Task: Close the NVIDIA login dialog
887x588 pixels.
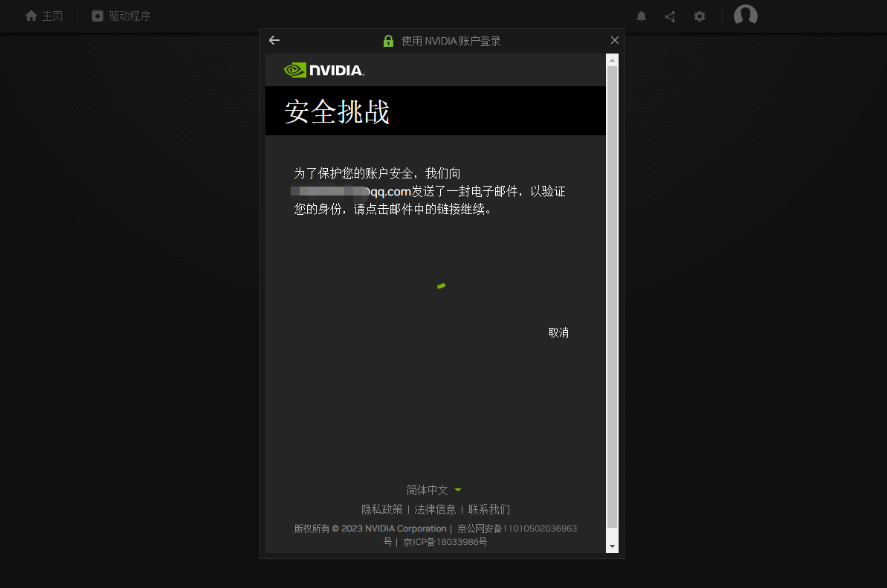Action: 614,40
